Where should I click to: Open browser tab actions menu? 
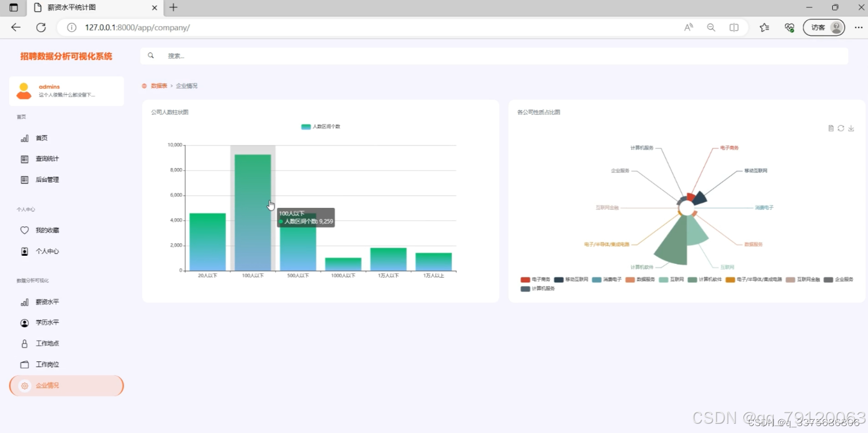click(14, 8)
